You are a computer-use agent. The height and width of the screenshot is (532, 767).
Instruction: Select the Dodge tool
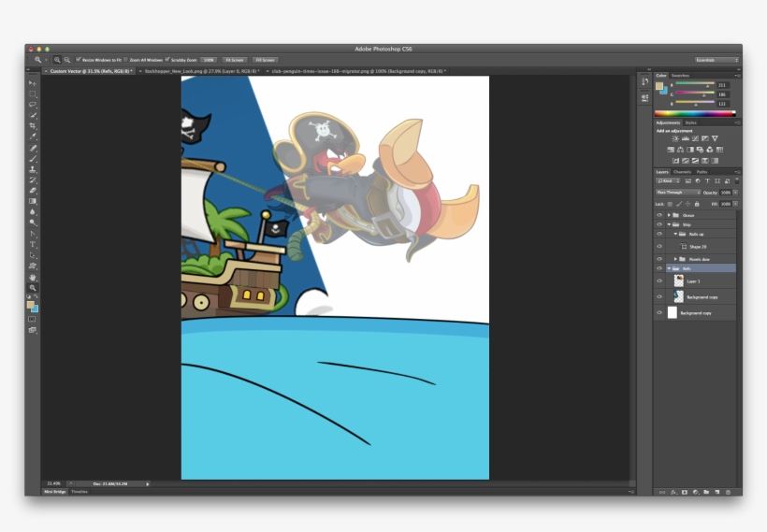[33, 223]
